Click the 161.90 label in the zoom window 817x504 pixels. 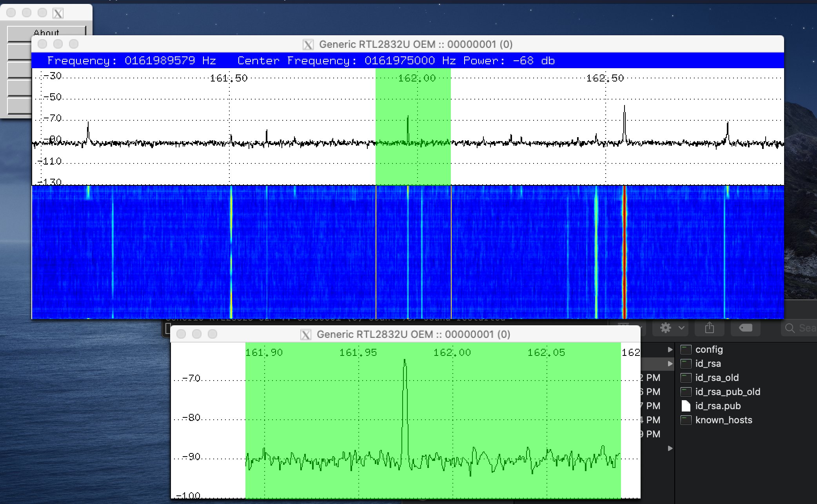pos(264,352)
